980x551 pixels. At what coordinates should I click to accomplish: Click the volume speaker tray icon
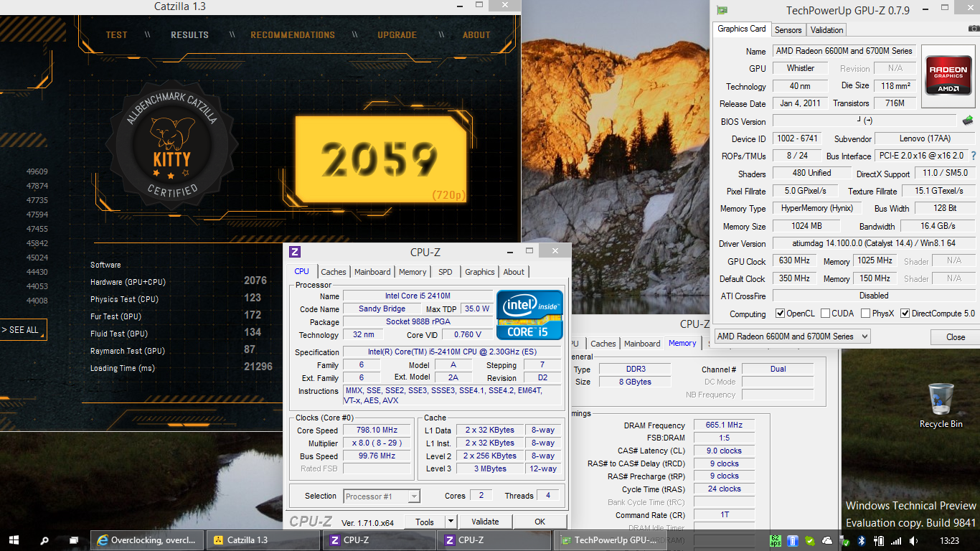click(x=913, y=540)
